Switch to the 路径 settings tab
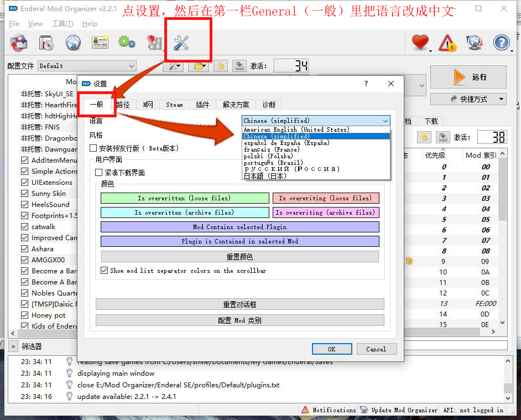The width and height of the screenshot is (521, 420). coord(123,105)
